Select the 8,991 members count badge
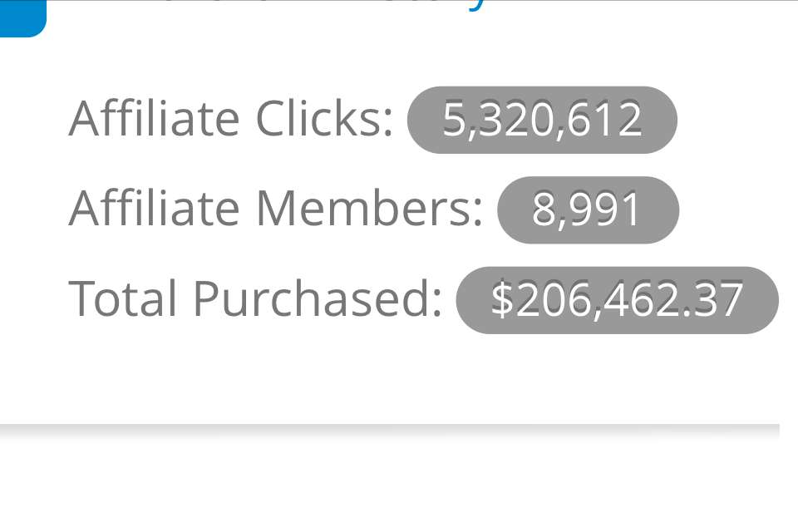Screen dimensions: 798x532 [x=588, y=209]
